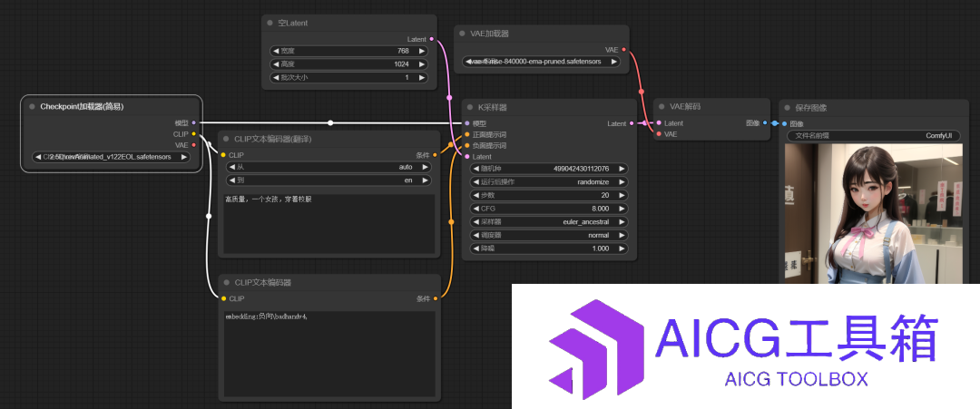The width and height of the screenshot is (980, 409).
Task: Increase 高度 with its right arrow
Action: pyautogui.click(x=422, y=64)
